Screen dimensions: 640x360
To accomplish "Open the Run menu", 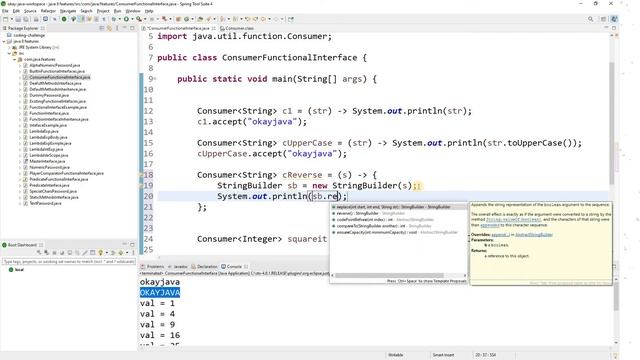I will (118, 11).
